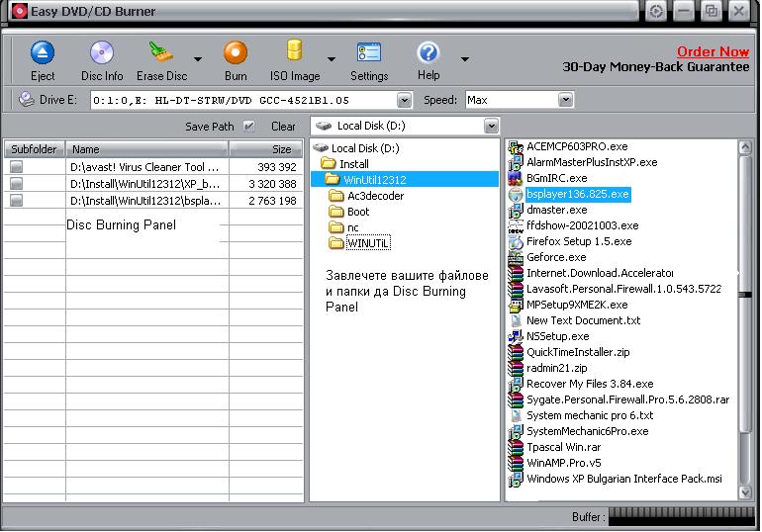The width and height of the screenshot is (762, 532).
Task: Open the Speed Max dropdown
Action: click(x=565, y=100)
